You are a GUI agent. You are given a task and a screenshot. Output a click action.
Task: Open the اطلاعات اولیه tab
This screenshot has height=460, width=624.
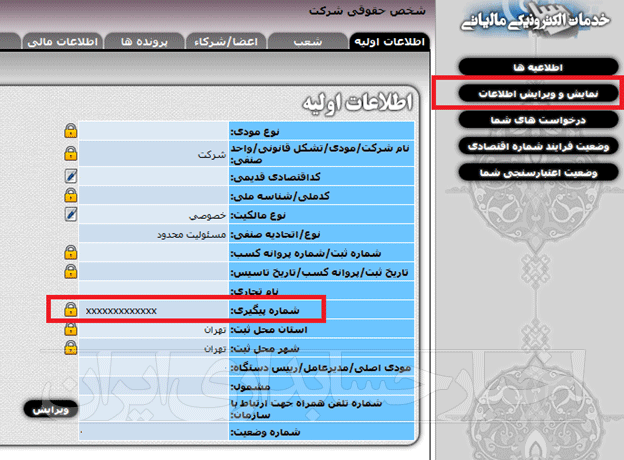390,41
